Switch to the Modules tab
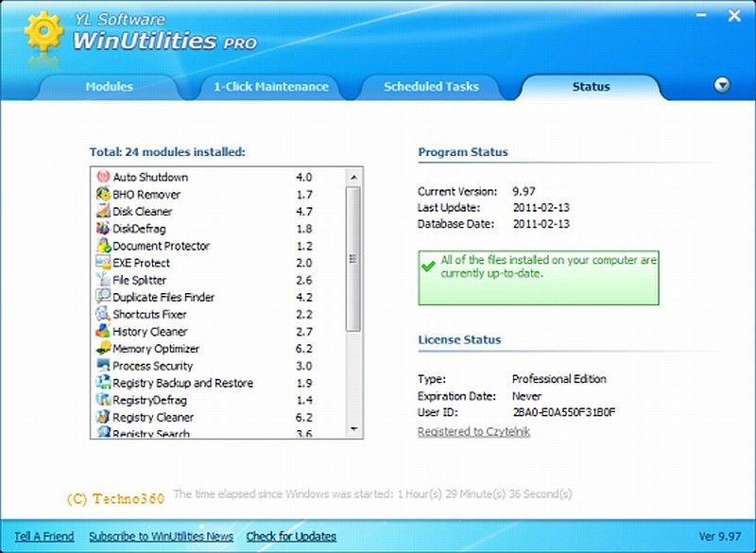This screenshot has height=553, width=756. coord(109,86)
